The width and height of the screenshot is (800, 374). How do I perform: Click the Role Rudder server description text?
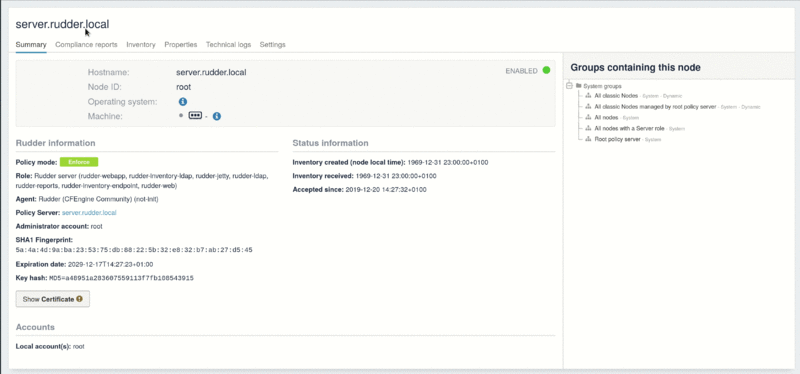142,181
